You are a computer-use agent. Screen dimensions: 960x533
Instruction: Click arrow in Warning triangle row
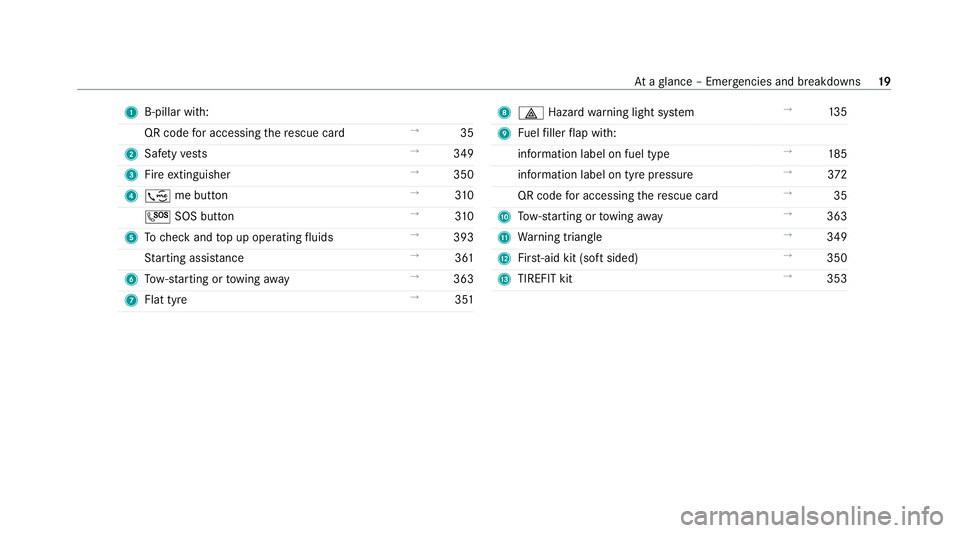click(788, 234)
